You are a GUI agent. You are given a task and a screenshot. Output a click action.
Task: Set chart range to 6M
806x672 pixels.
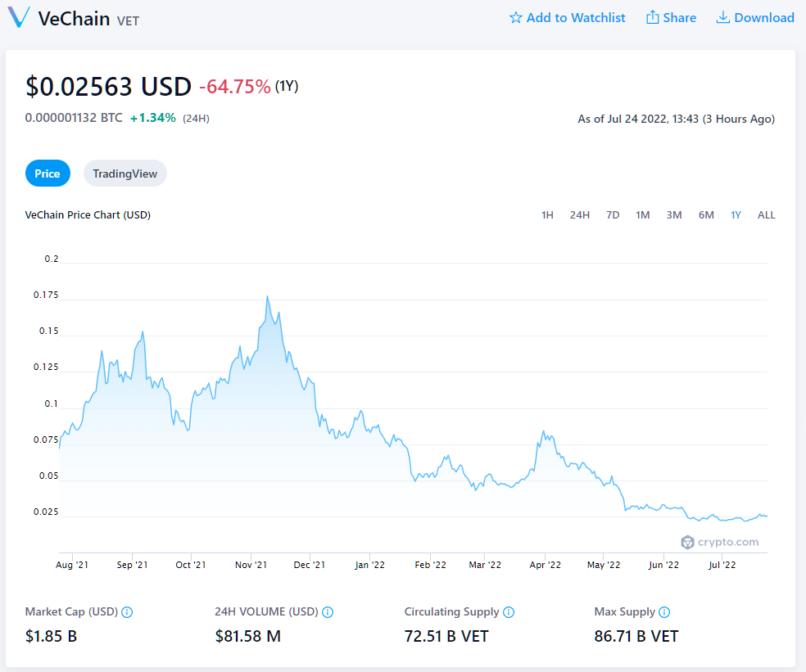[705, 215]
